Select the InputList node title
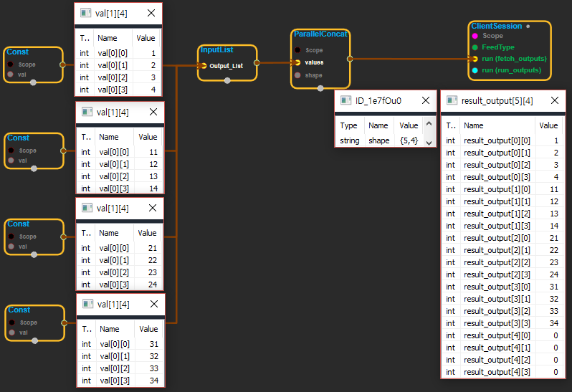This screenshot has width=572, height=392. [216, 50]
